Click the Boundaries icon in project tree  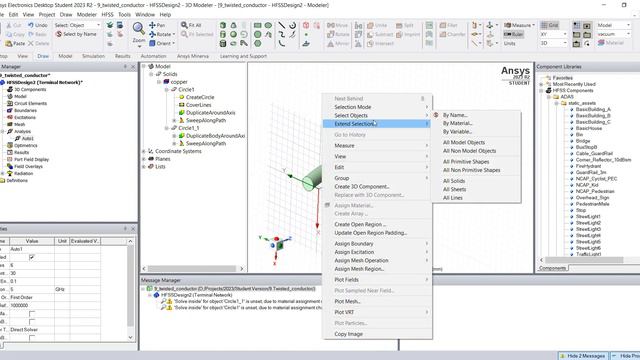click(10, 110)
